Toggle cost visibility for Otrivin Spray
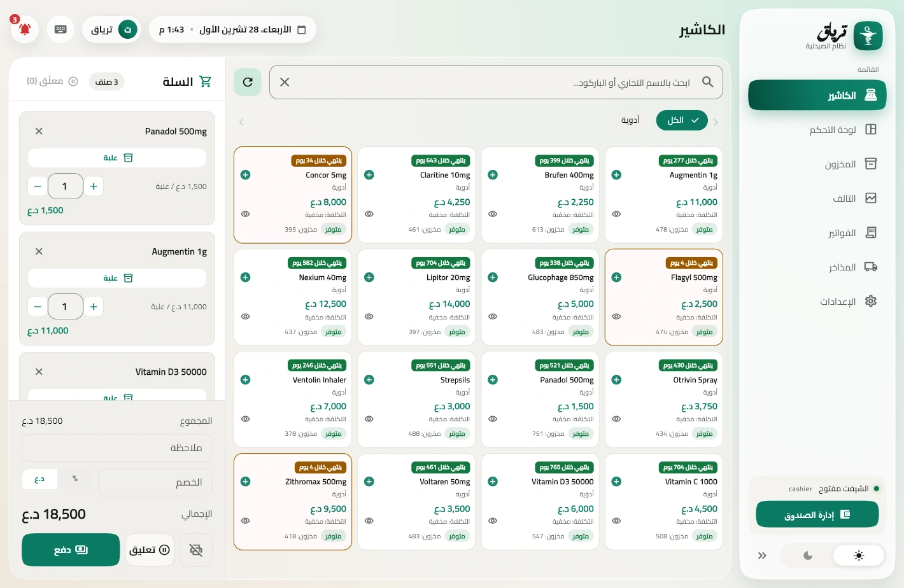Viewport: 904px width, 588px height. point(616,419)
